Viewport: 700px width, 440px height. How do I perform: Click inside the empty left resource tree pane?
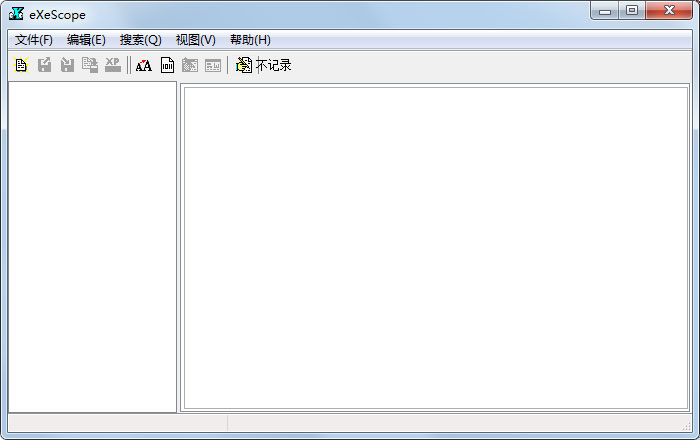point(92,245)
